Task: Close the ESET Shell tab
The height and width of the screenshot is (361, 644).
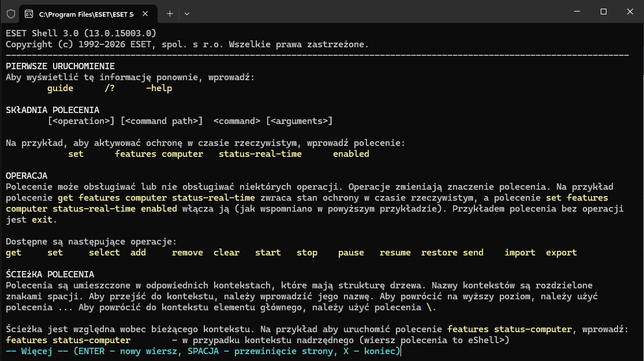Action: point(145,14)
